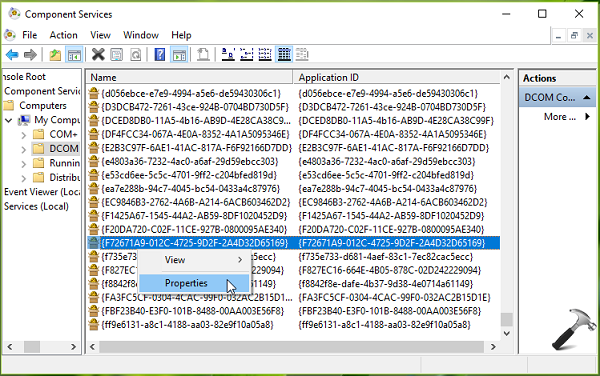
Task: Expand the COM+ folder node
Action: point(24,135)
